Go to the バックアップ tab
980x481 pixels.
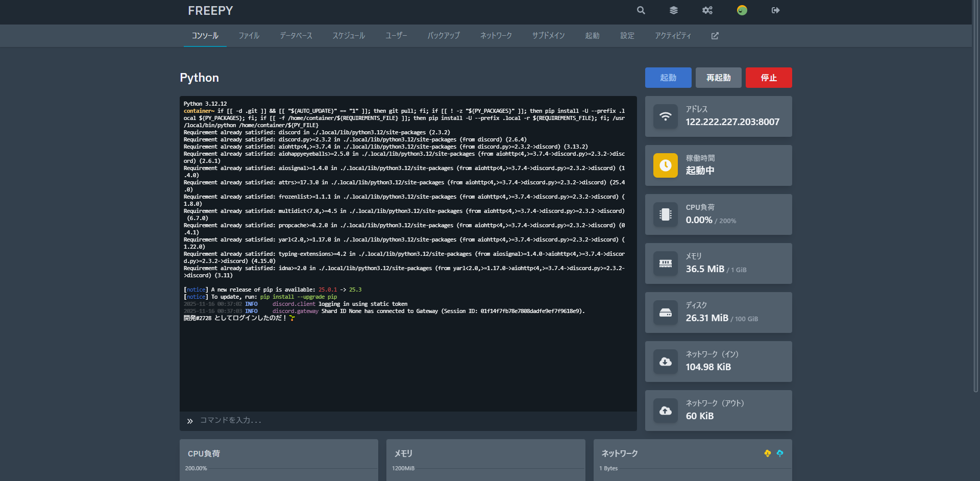tap(444, 36)
